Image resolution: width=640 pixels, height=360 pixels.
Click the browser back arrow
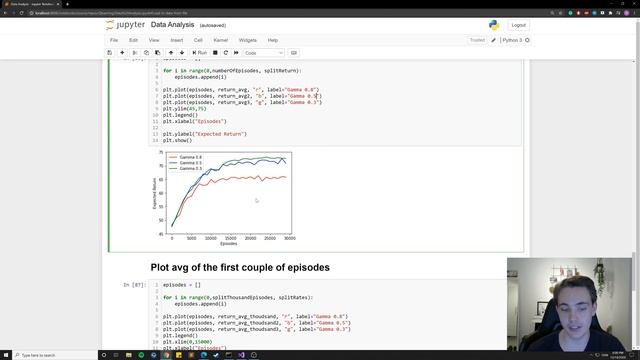pos(5,13)
